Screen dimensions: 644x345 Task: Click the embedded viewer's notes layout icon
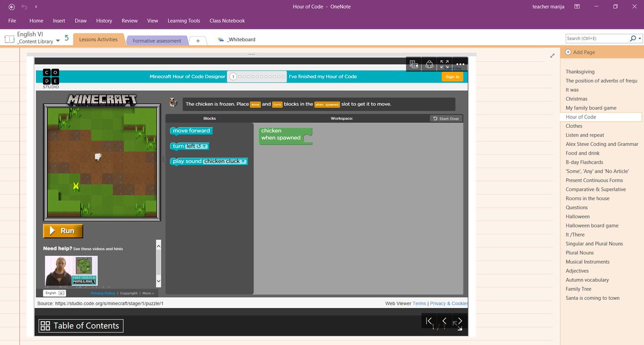414,64
